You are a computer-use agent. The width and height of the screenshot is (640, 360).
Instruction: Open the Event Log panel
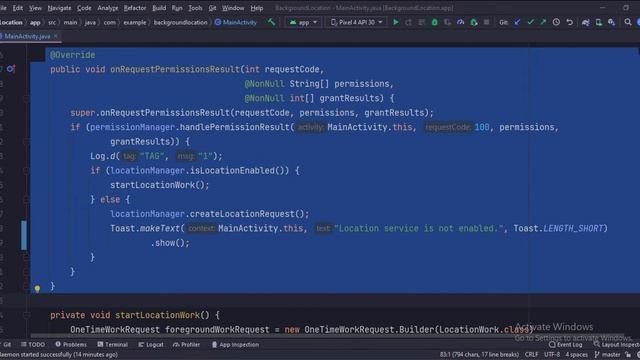[566, 344]
